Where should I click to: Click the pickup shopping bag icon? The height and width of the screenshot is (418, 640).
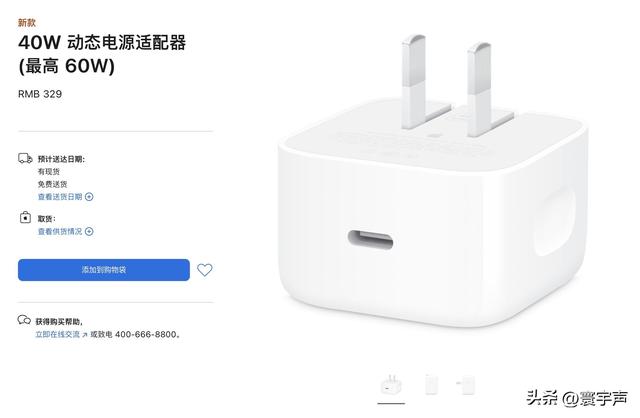[x=25, y=217]
